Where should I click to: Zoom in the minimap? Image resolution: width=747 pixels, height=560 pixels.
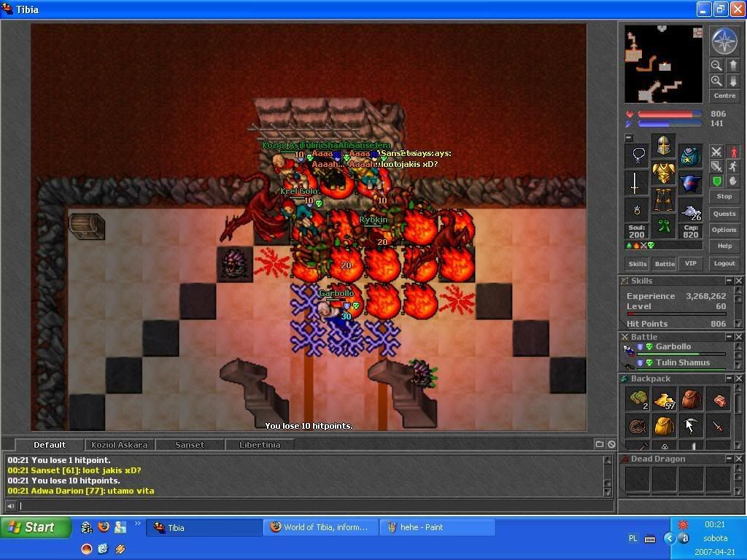(x=716, y=80)
